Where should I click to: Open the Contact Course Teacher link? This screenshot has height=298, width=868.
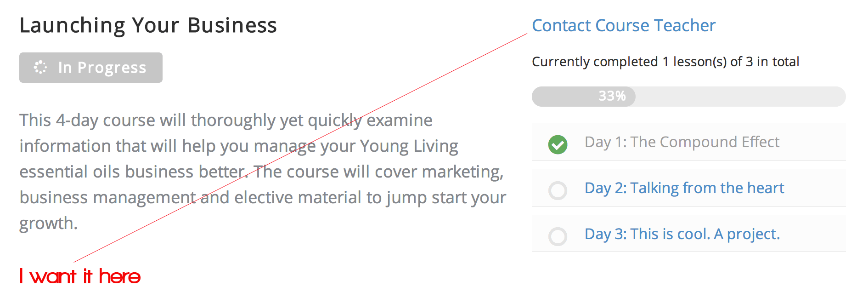(x=623, y=25)
